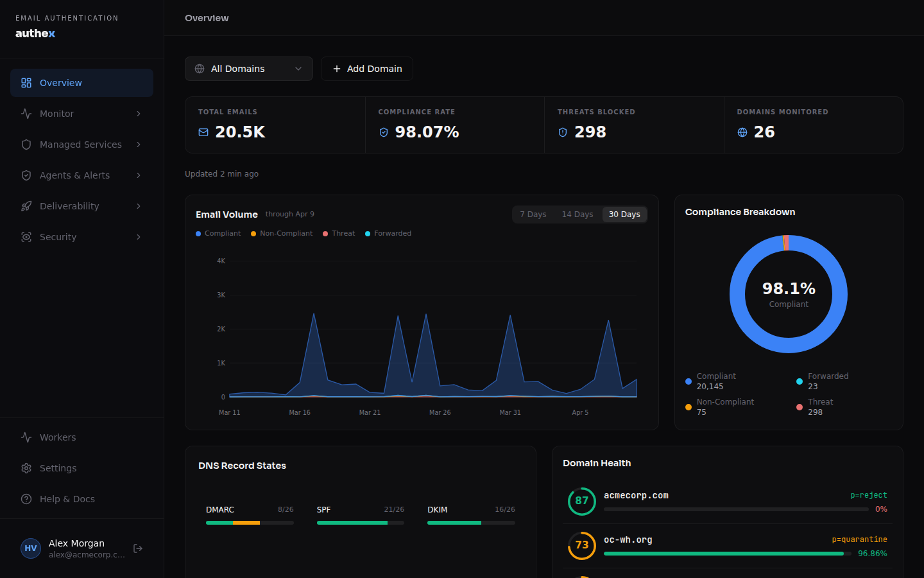Click the shield icon in Threats Blocked card

[563, 132]
